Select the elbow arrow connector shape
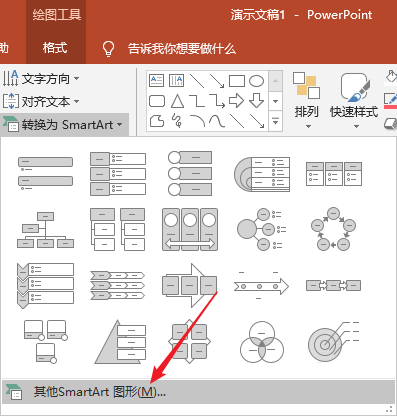Image resolution: width=397 pixels, height=416 pixels. click(217, 101)
